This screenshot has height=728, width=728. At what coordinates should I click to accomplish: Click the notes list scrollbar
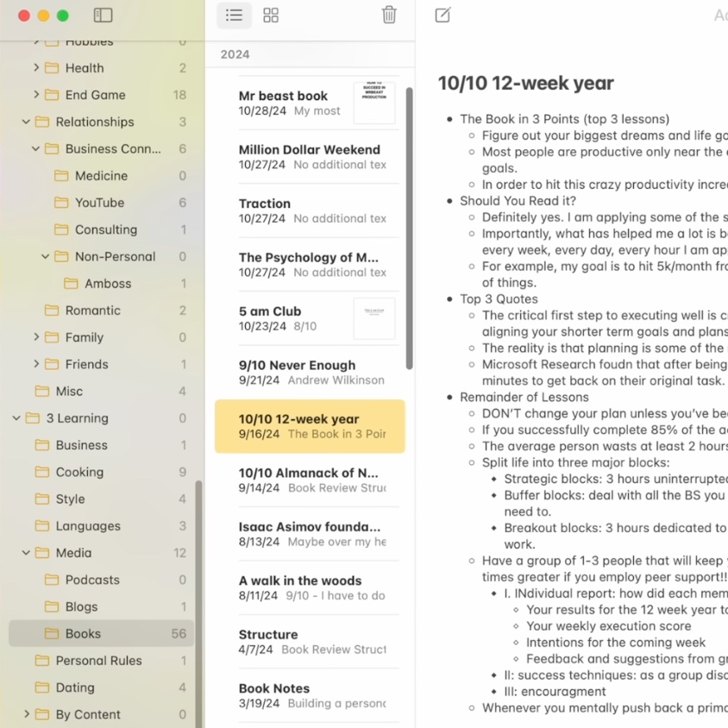(x=409, y=229)
